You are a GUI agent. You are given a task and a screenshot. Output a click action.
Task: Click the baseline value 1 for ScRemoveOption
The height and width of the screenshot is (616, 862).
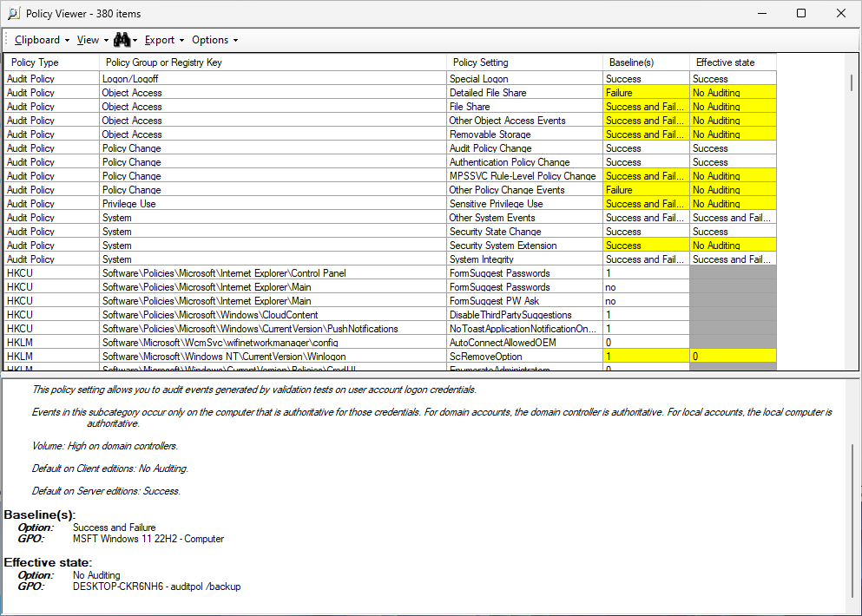(x=646, y=357)
